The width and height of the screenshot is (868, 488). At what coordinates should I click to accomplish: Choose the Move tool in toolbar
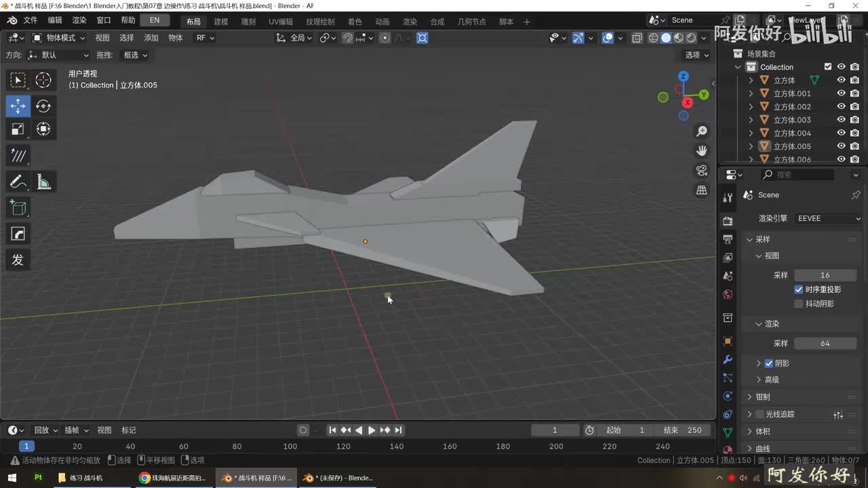tap(18, 106)
